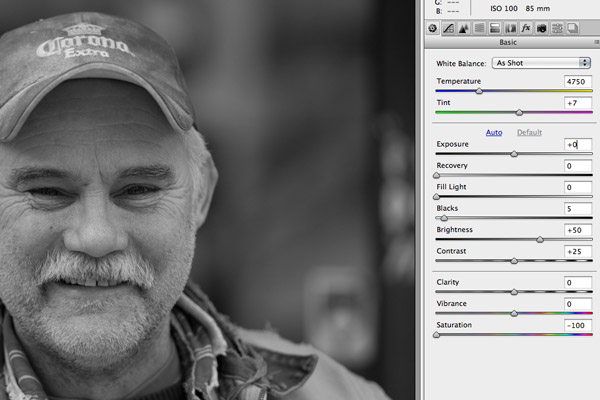
Task: Open the Effects (fx) tab icon
Action: click(526, 28)
